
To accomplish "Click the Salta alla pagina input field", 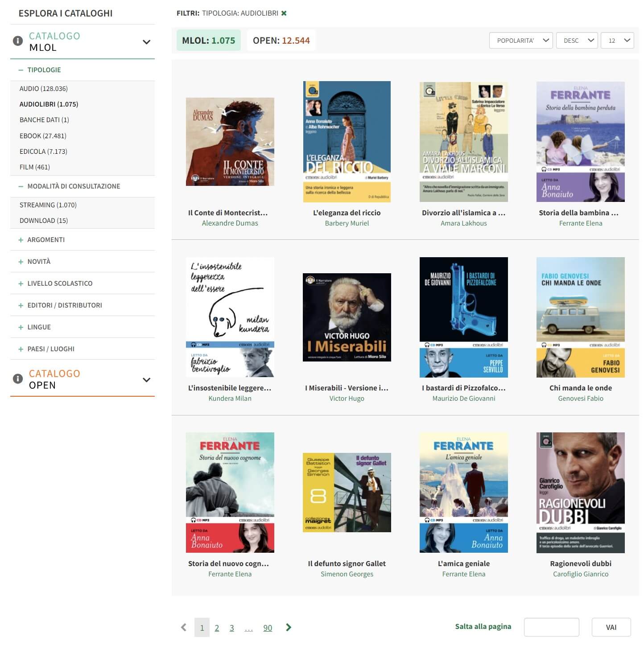I will 551,627.
